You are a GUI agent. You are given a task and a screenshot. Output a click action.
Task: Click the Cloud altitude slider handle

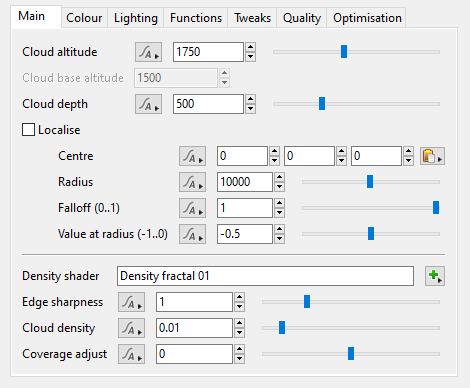click(344, 52)
